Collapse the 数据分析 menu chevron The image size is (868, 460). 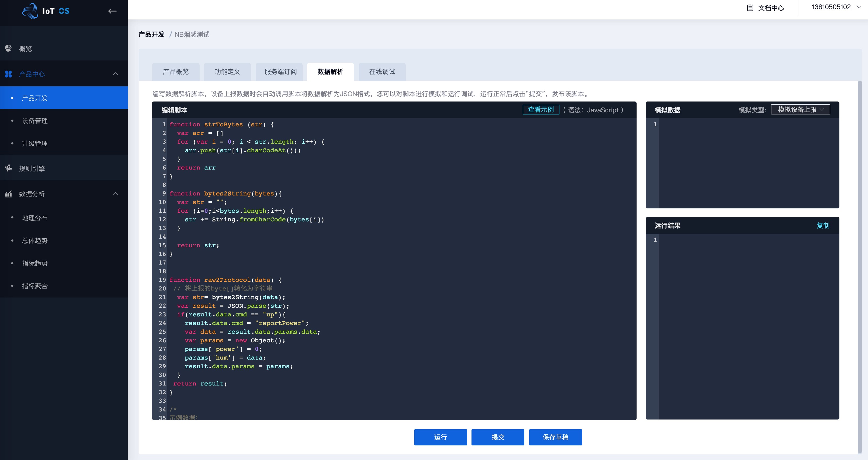tap(115, 194)
